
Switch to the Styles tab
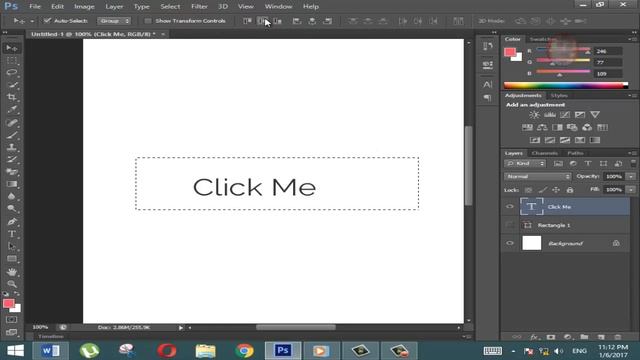pyautogui.click(x=559, y=96)
